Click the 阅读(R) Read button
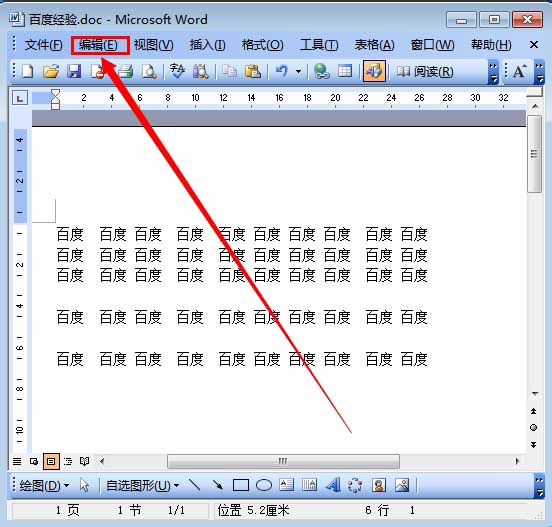The height and width of the screenshot is (527, 552). tap(425, 72)
